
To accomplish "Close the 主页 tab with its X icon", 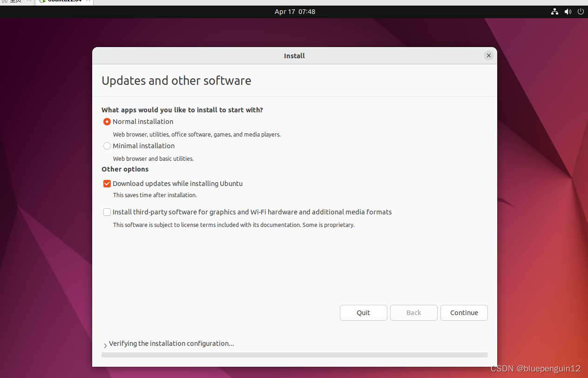I will coord(29,2).
